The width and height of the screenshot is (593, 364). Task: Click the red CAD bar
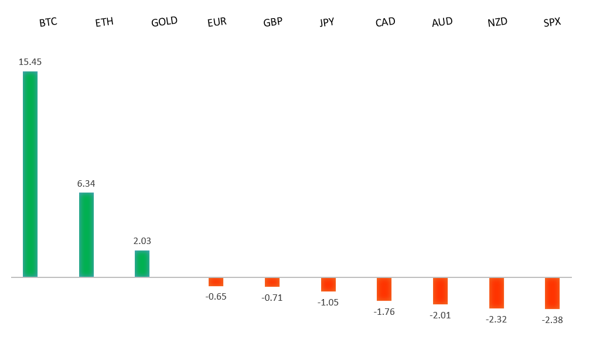click(384, 289)
